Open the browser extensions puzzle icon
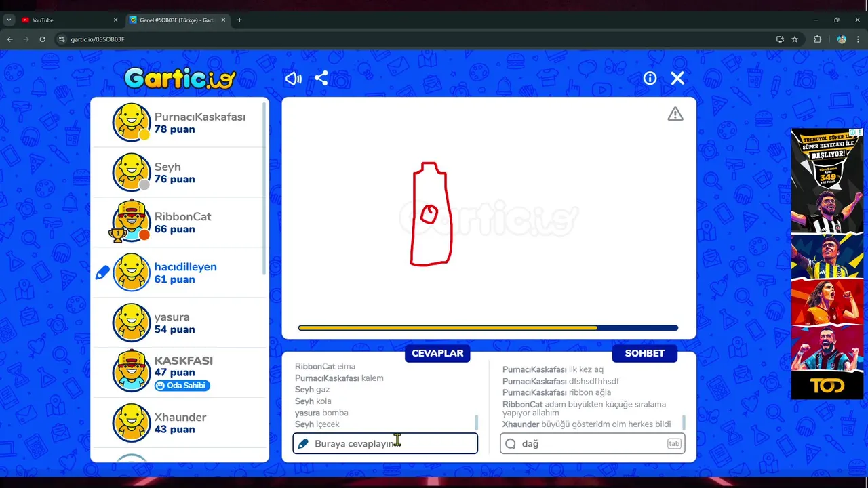The width and height of the screenshot is (868, 488). tap(818, 39)
